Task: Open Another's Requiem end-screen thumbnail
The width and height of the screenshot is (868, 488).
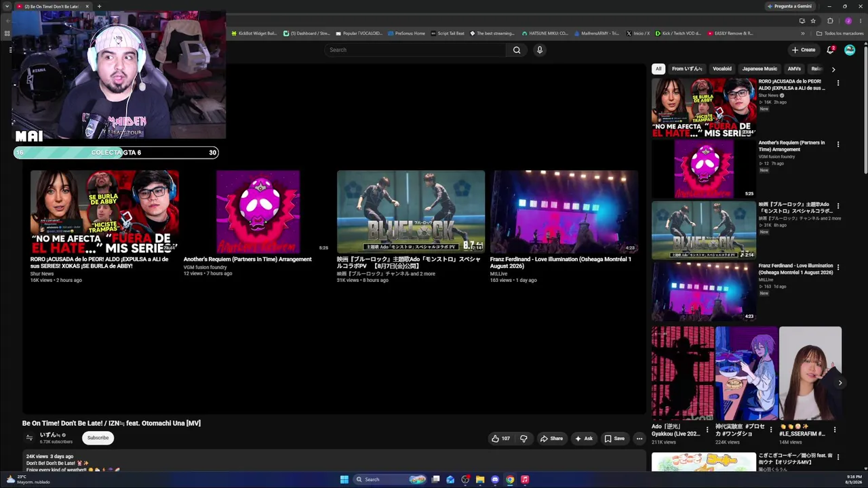Action: pyautogui.click(x=258, y=212)
